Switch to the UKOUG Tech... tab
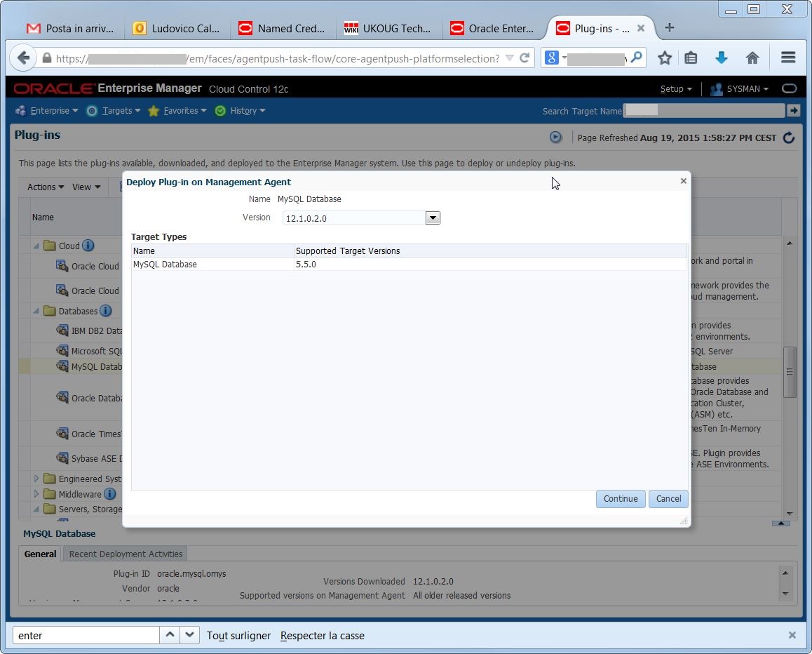Image resolution: width=812 pixels, height=654 pixels. pos(388,29)
